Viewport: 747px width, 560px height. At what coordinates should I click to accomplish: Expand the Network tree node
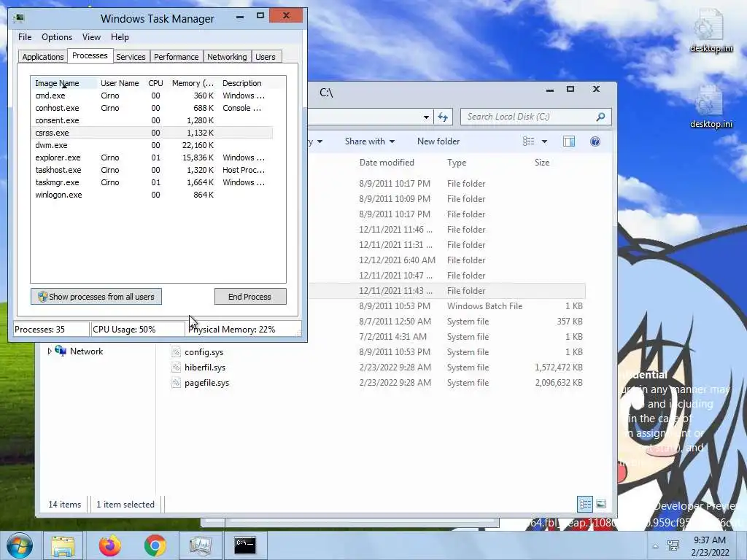point(50,351)
